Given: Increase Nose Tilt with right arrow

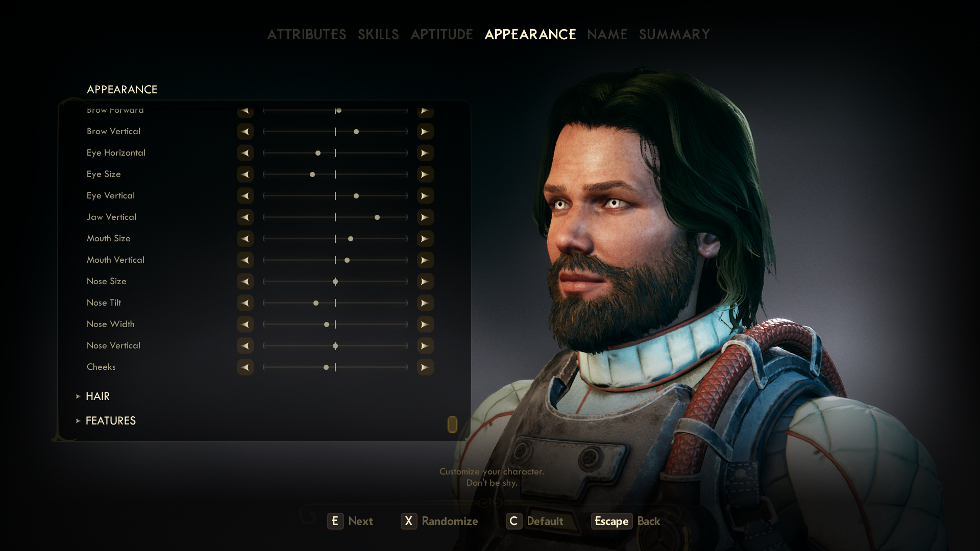Looking at the screenshot, I should click(x=425, y=303).
